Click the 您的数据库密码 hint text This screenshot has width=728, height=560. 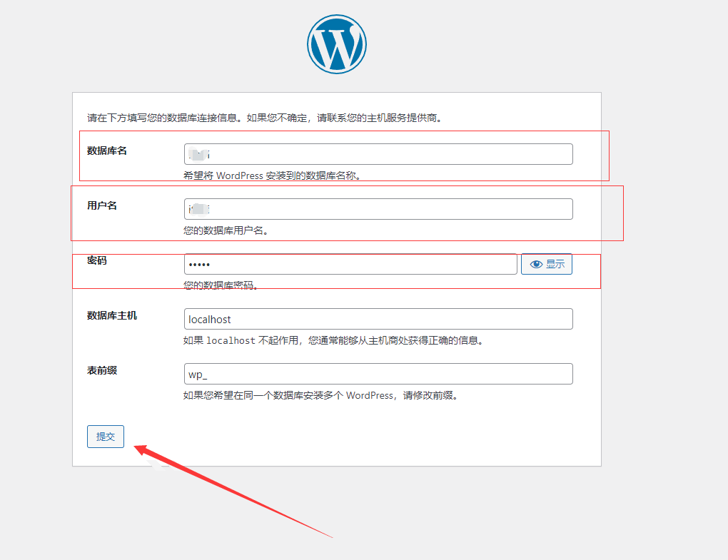[x=221, y=285]
